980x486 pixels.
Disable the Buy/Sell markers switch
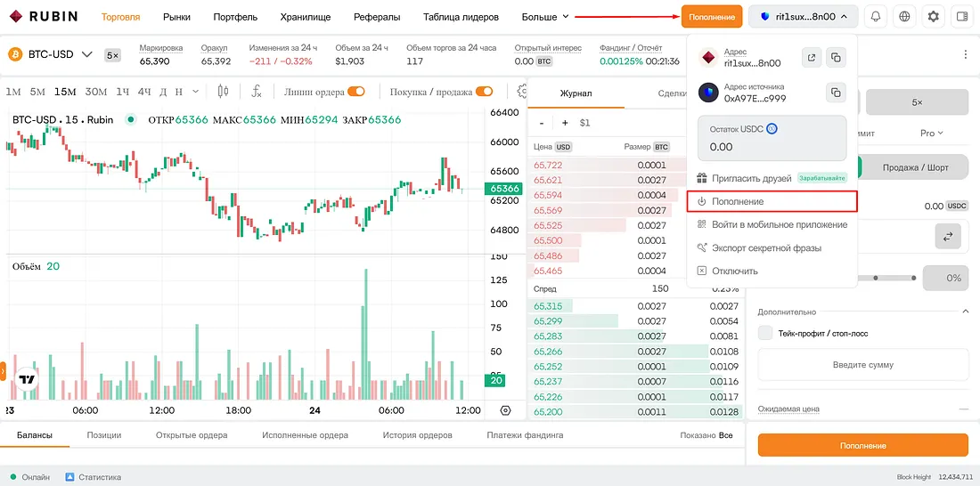click(485, 92)
